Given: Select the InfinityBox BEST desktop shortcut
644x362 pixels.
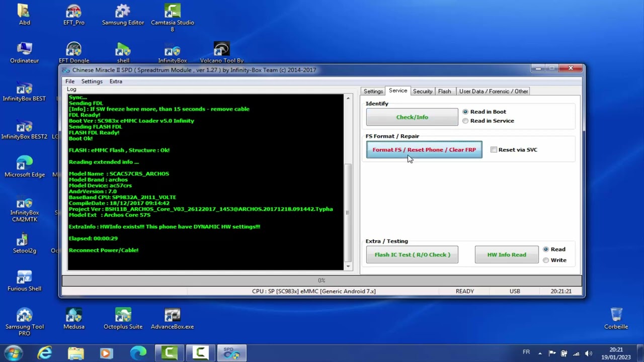Looking at the screenshot, I should [24, 90].
